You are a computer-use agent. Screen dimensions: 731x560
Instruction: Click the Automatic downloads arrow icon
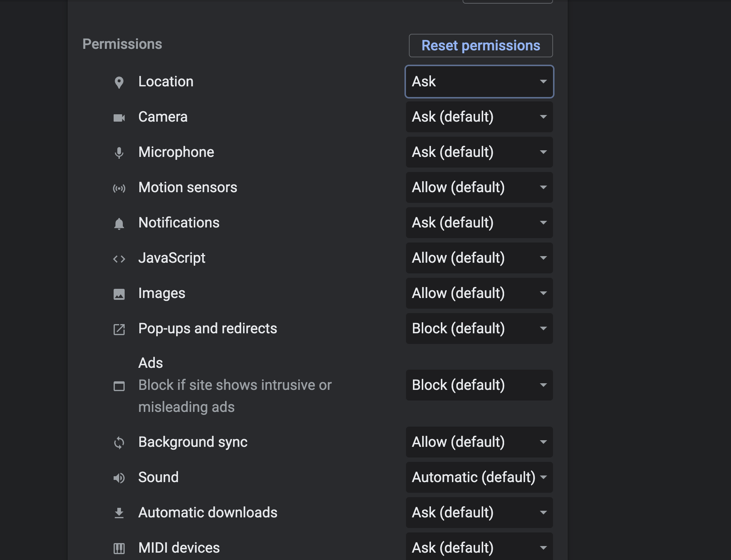119,513
